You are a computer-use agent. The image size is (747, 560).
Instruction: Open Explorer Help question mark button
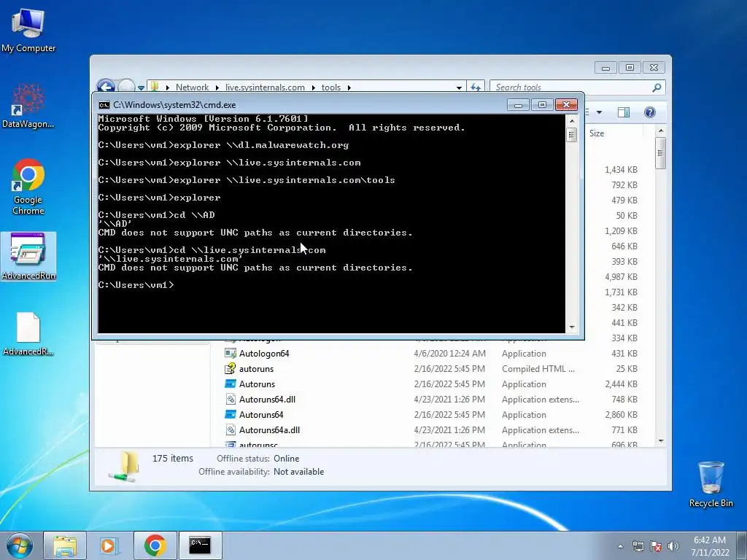click(x=650, y=112)
